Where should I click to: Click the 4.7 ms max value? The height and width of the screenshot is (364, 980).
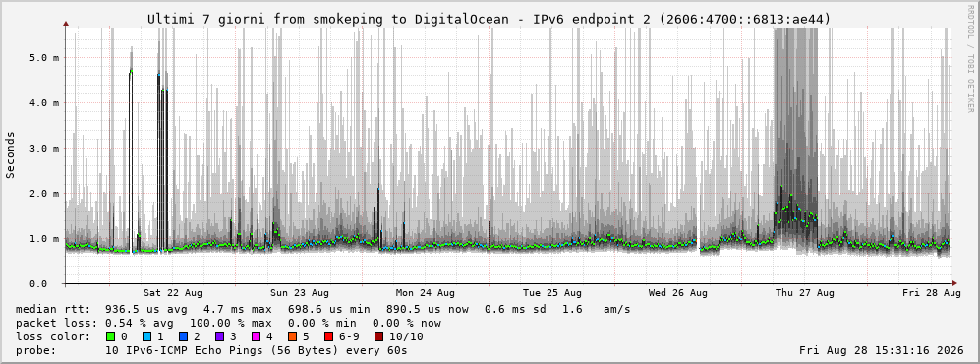pyautogui.click(x=237, y=310)
